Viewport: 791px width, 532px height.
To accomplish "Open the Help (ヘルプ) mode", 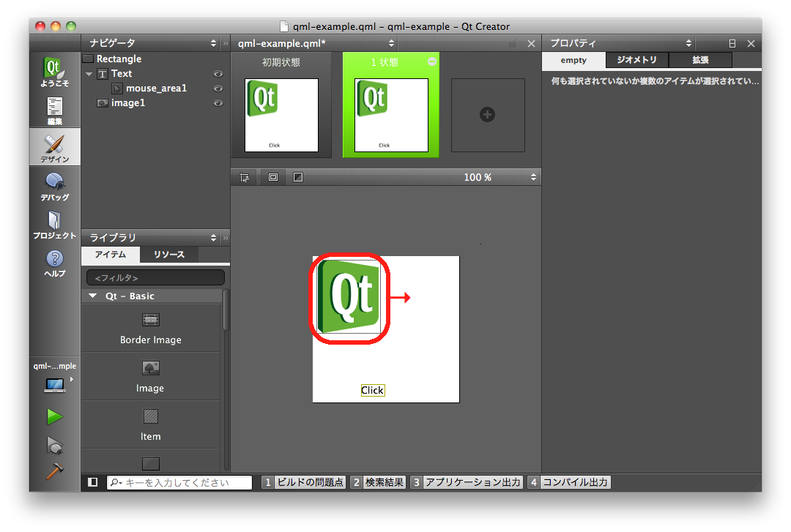I will click(54, 262).
